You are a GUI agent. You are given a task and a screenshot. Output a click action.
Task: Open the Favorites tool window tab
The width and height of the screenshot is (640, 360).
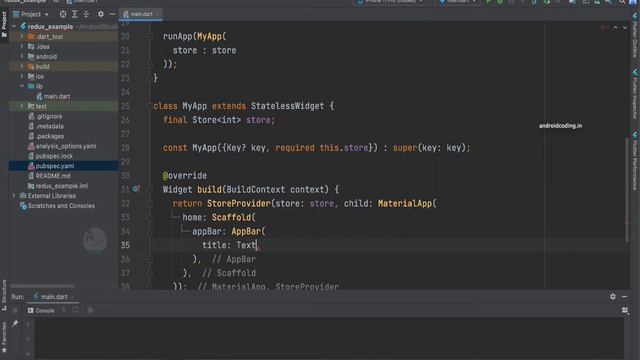click(4, 337)
